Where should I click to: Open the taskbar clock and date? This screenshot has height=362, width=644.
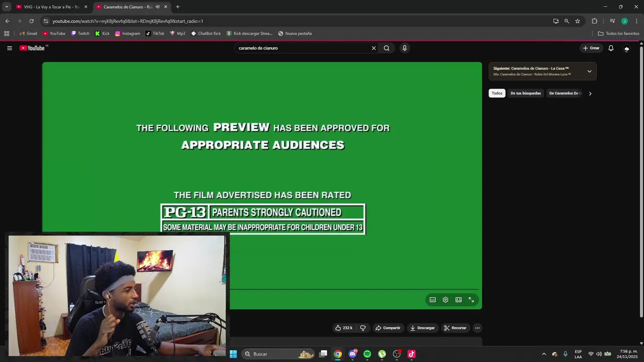tap(628, 354)
